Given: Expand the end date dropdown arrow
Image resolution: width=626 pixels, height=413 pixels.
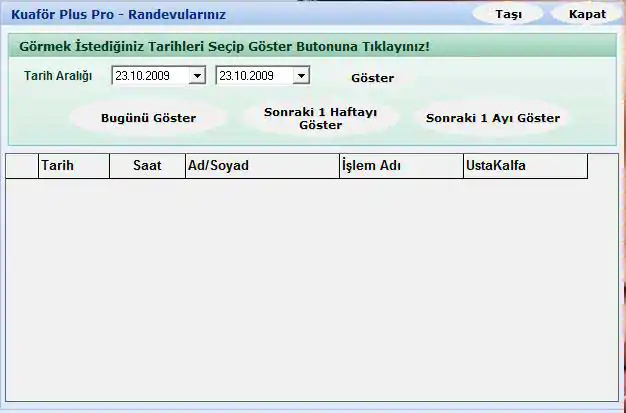Looking at the screenshot, I should tap(301, 75).
